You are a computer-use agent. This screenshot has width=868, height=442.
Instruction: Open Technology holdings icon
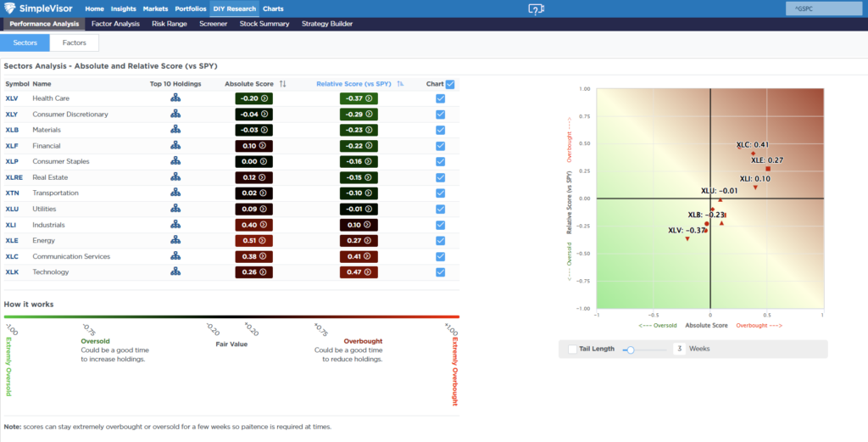175,272
